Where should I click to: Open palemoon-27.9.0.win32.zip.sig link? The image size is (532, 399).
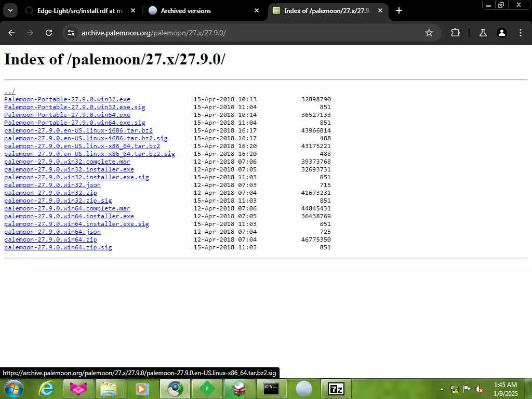tap(58, 201)
